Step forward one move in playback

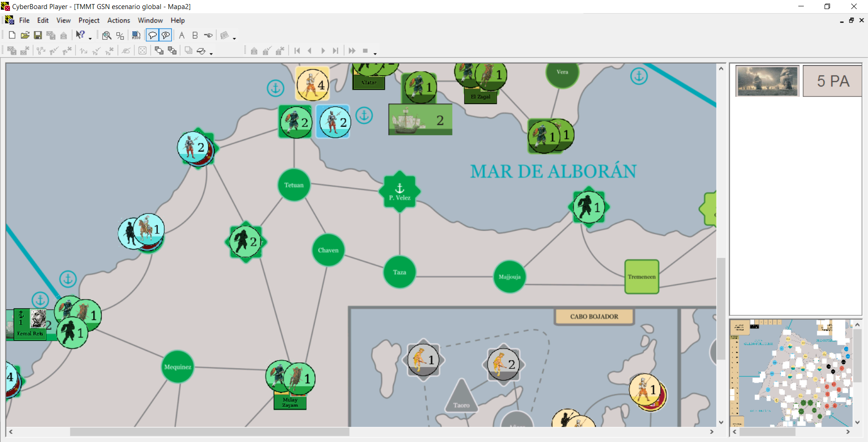point(323,51)
